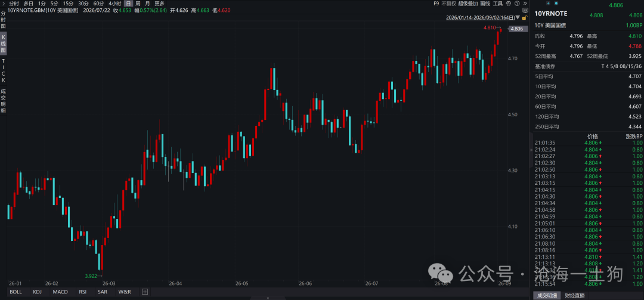Click the 5日平均 4.707 row
Viewport: 644px width, 300px height.
pos(588,76)
